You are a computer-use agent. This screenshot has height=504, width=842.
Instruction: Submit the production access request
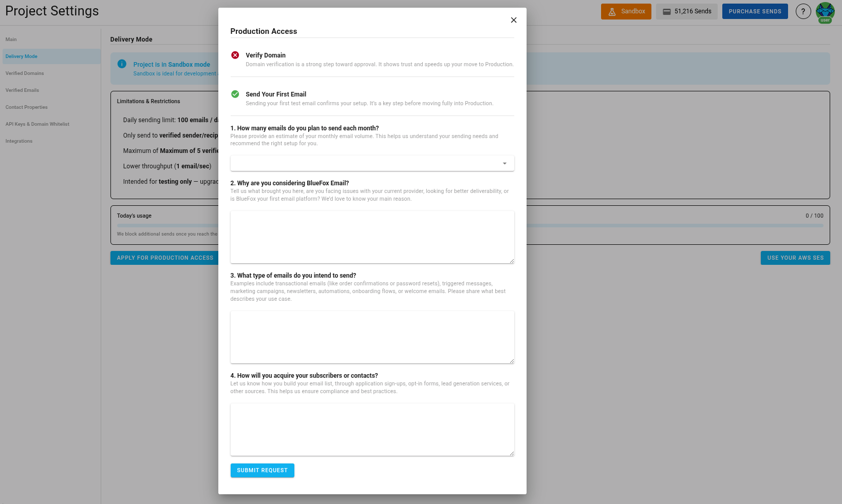point(262,470)
